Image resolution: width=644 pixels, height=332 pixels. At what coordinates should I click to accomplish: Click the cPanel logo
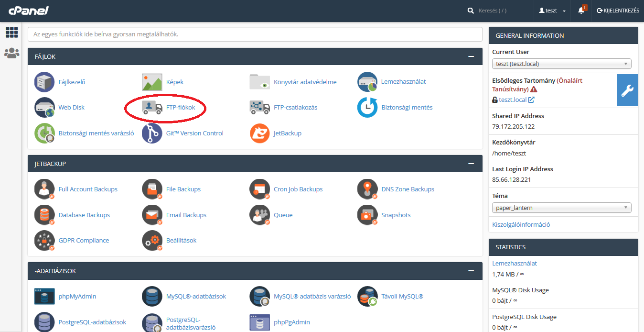click(28, 11)
